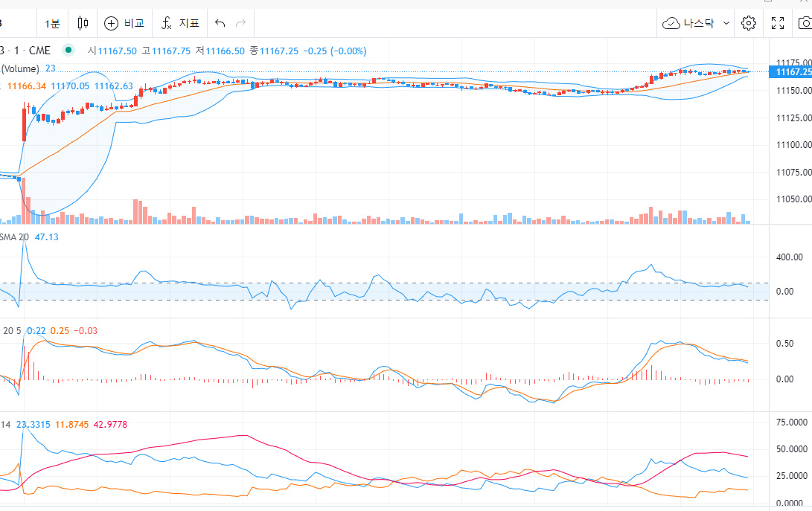Click the Volume indicator legend label
Viewport: 812px width, 511px height.
coord(21,68)
